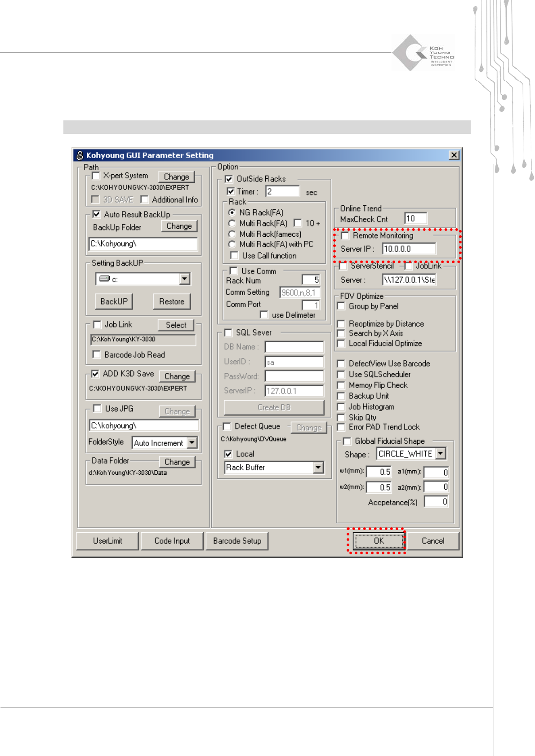Viewport: 535px width, 756px height.
Task: Click the Timer seconds field
Action: click(x=282, y=191)
